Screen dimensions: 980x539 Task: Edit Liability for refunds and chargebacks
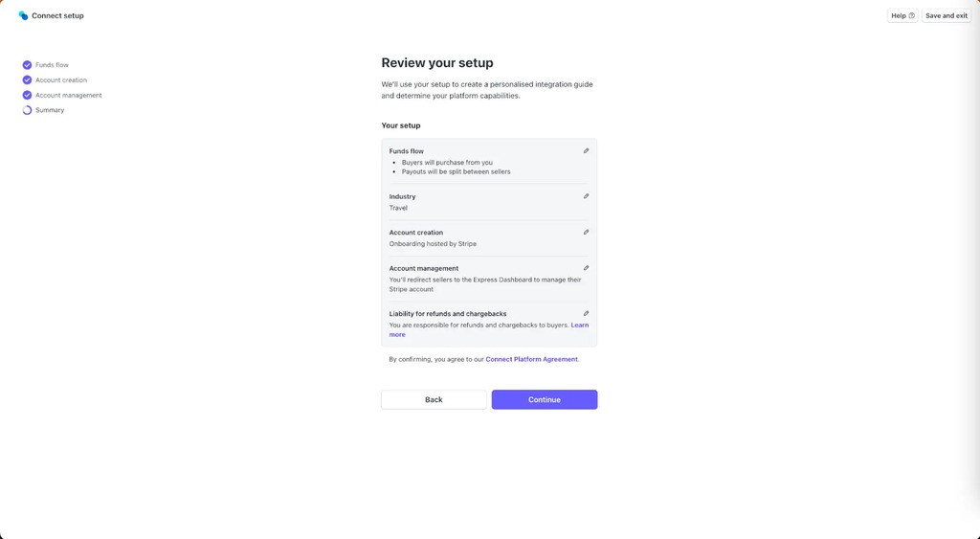(x=586, y=314)
